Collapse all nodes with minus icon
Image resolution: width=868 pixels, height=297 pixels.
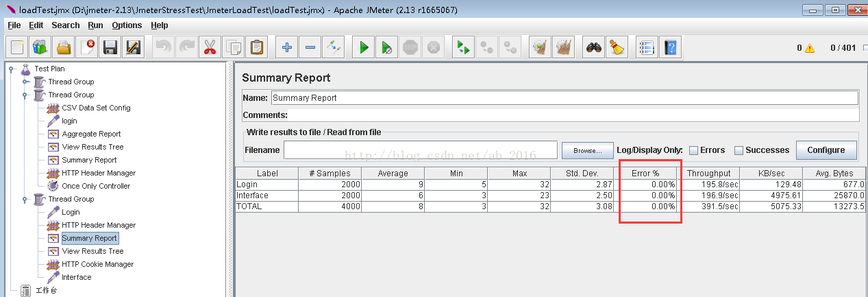[310, 47]
